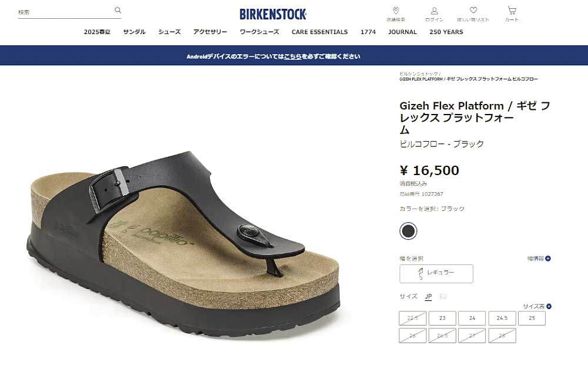Open the store locator pin icon
This screenshot has height=369, width=588.
click(x=396, y=11)
